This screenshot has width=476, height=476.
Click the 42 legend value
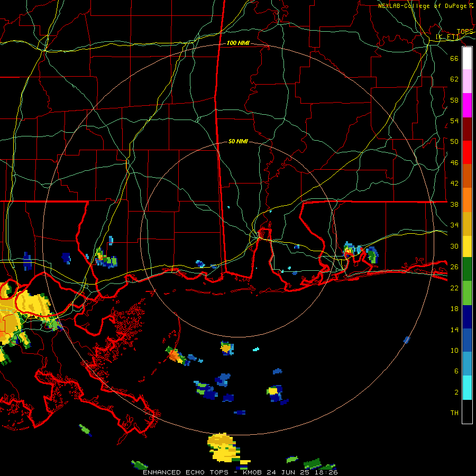click(x=454, y=184)
